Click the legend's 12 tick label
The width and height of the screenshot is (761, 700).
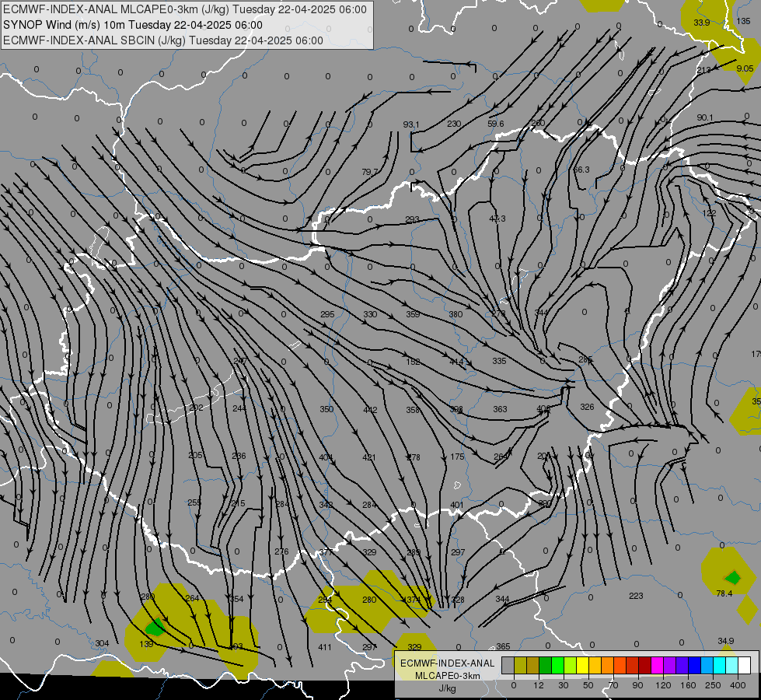[539, 685]
